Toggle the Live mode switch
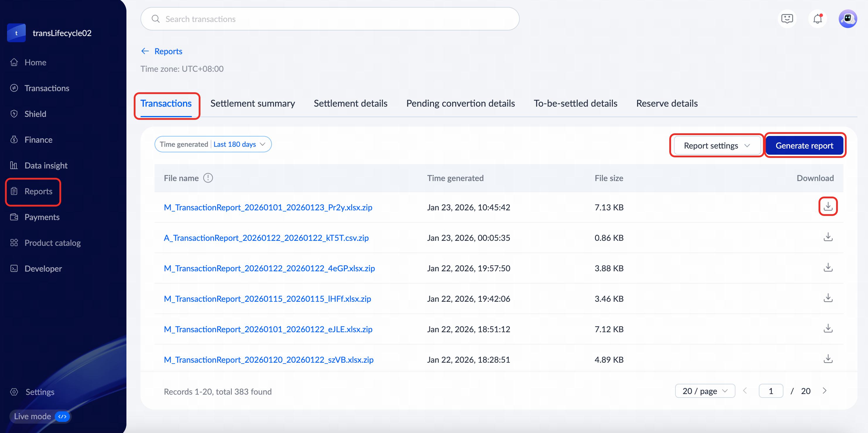Viewport: 868px width, 433px height. (62, 417)
